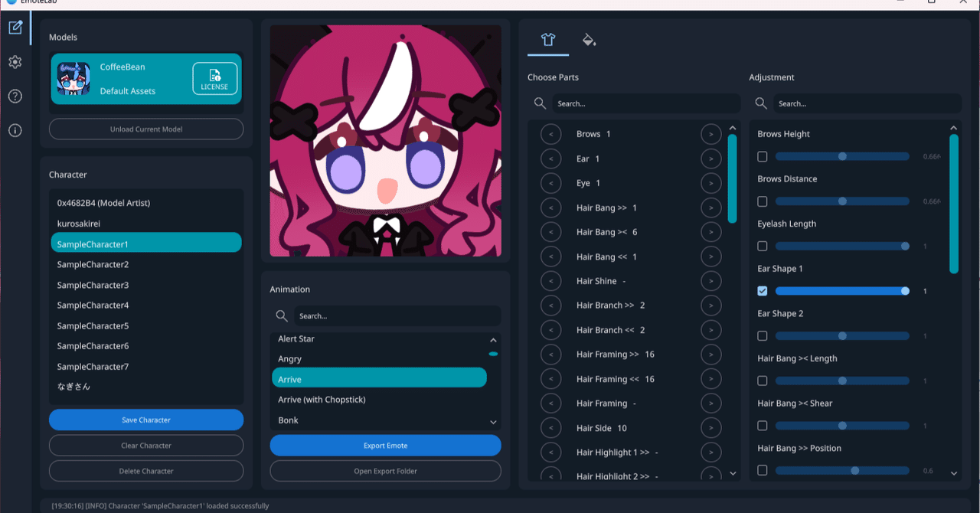Click search icon in Choose Parts
The height and width of the screenshot is (513, 980).
(541, 103)
